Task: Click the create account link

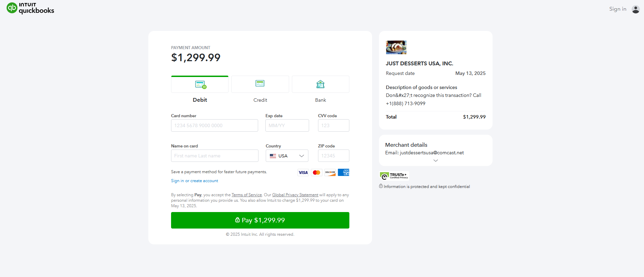Action: [x=204, y=180]
